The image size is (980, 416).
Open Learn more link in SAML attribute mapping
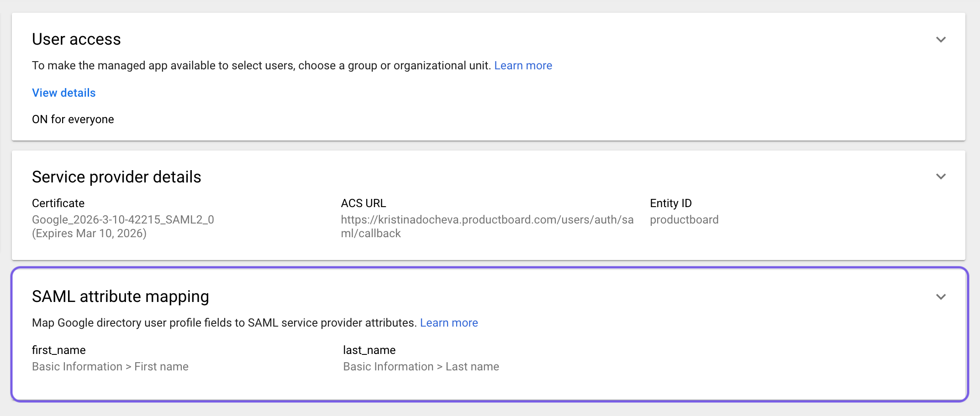tap(449, 323)
